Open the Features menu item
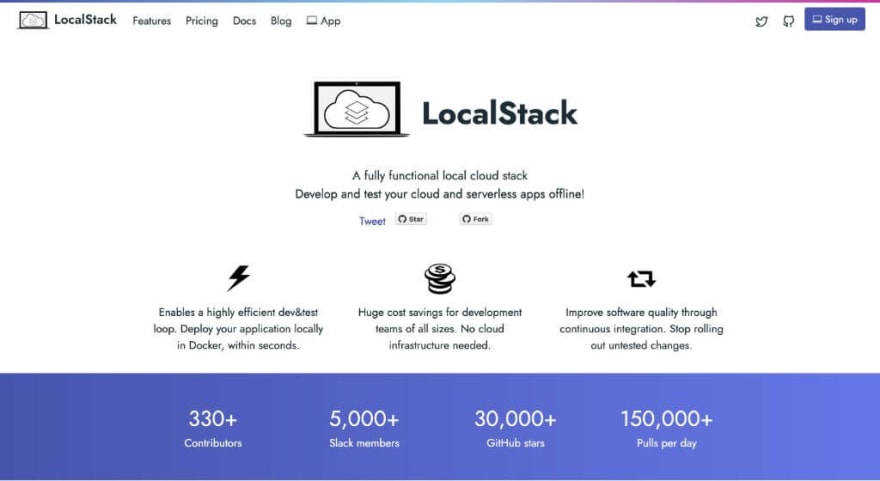This screenshot has height=481, width=880. [x=152, y=21]
